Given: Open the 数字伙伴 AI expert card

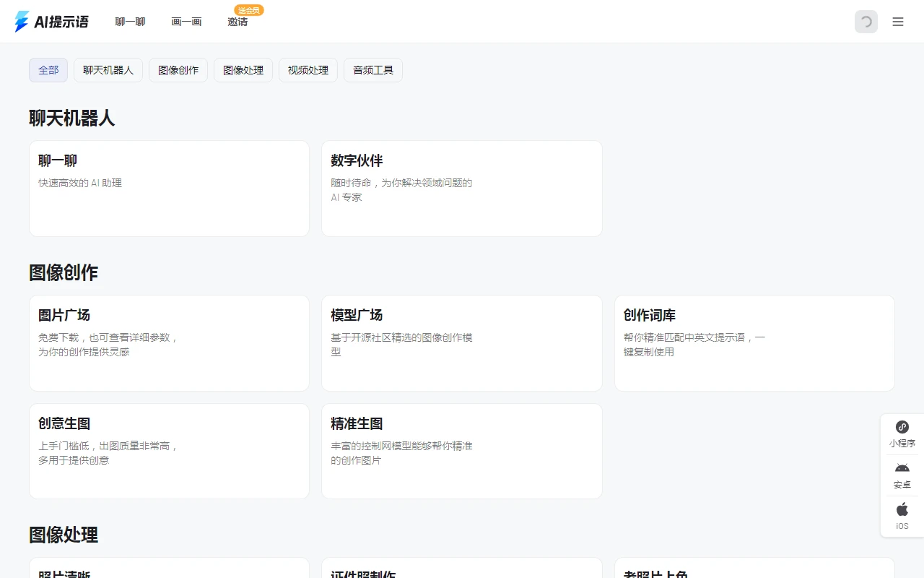Looking at the screenshot, I should click(461, 189).
